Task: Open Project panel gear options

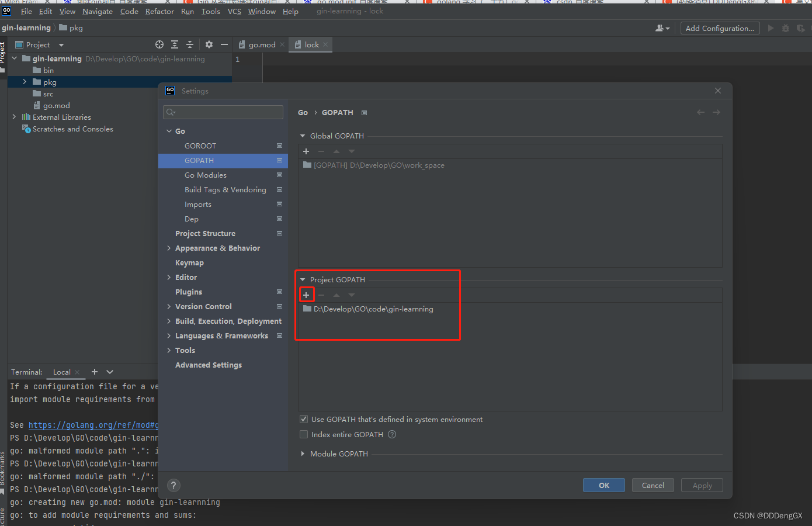Action: coord(209,44)
